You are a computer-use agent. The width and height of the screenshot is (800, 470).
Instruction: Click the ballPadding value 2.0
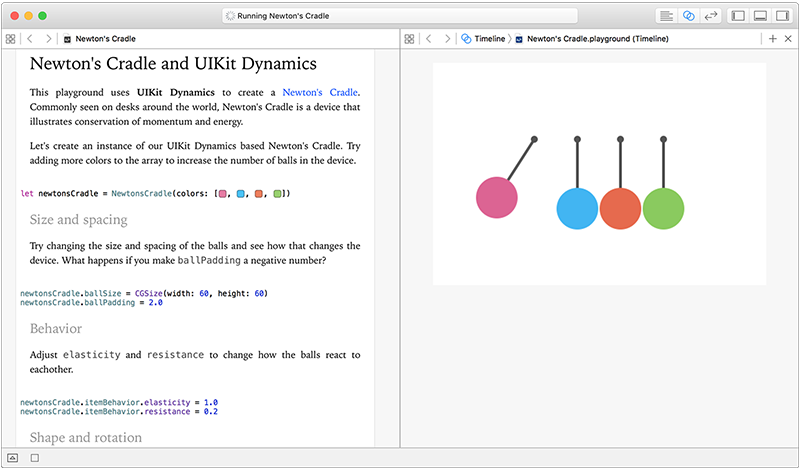click(x=156, y=303)
